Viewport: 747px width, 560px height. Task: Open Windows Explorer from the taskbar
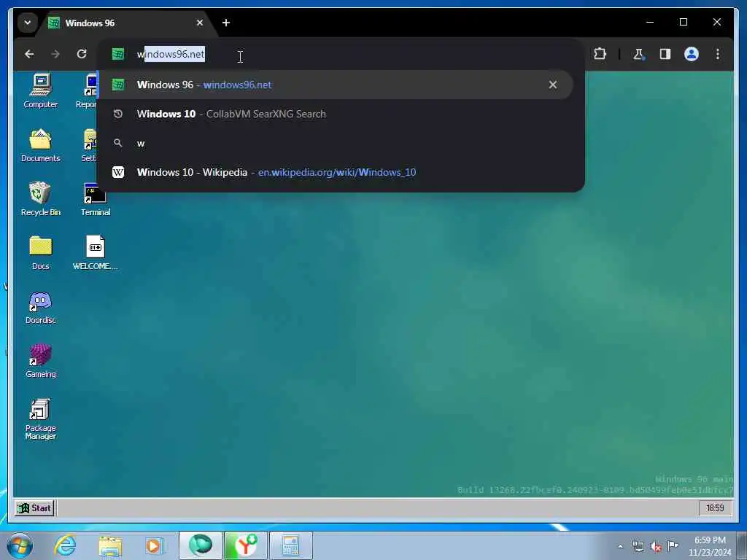pyautogui.click(x=111, y=545)
